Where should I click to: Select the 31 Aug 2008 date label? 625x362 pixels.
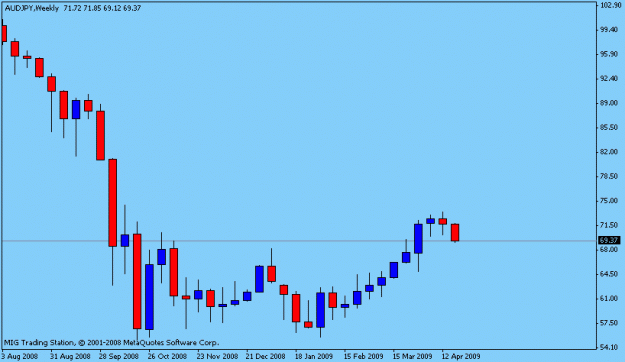coord(70,356)
